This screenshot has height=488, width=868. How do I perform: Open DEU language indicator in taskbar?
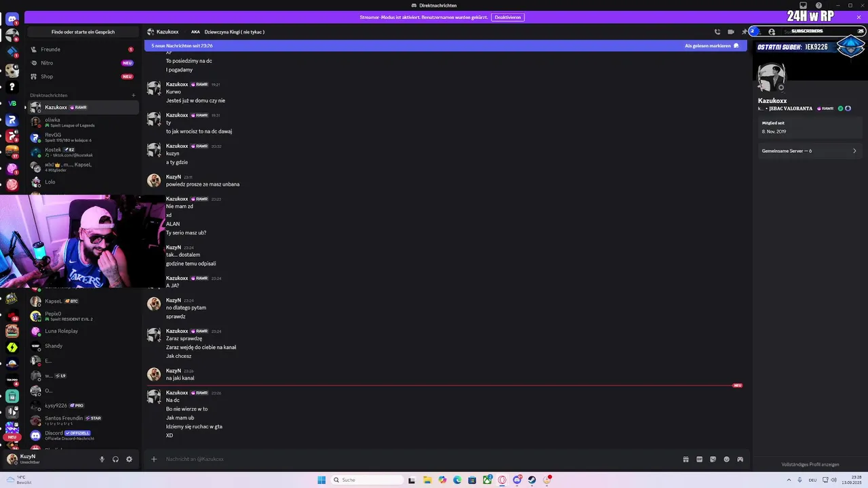(812, 480)
